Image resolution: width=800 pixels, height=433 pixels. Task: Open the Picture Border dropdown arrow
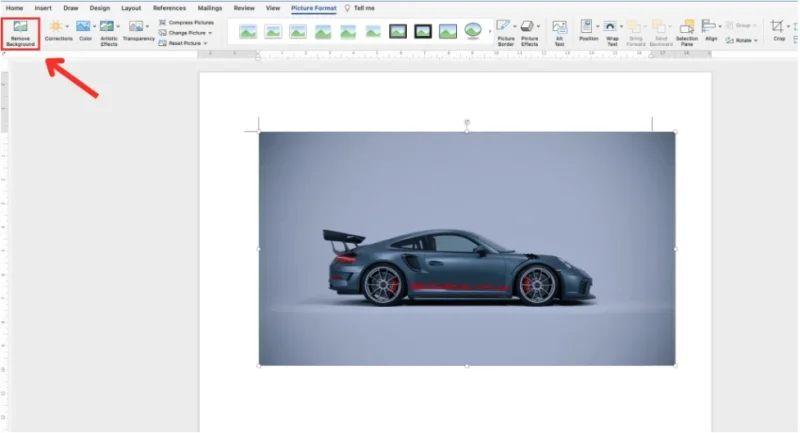click(515, 26)
